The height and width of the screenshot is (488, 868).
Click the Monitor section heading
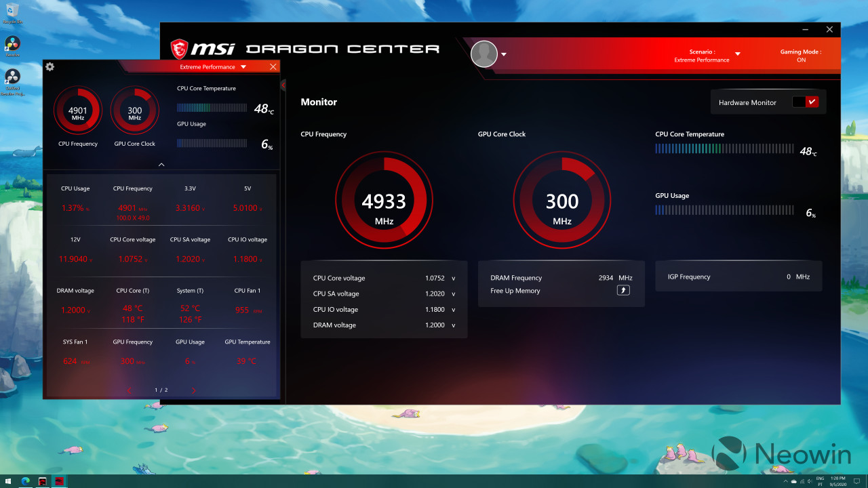(319, 102)
